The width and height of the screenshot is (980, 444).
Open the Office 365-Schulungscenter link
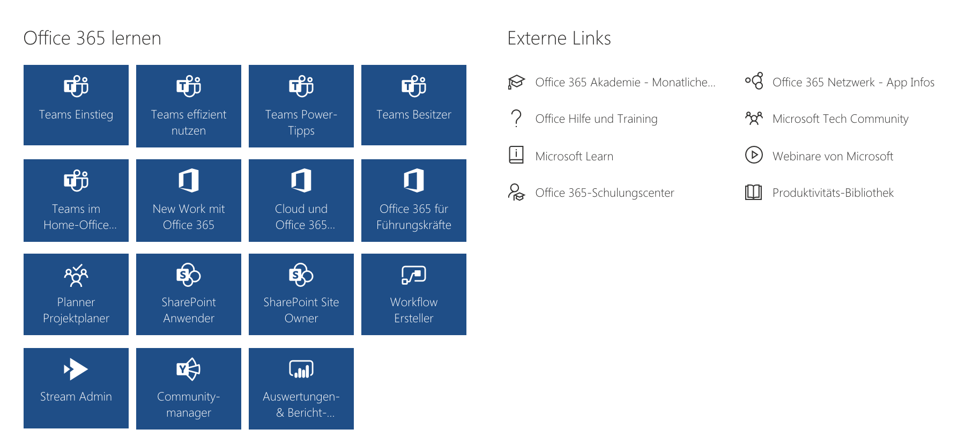pos(605,193)
